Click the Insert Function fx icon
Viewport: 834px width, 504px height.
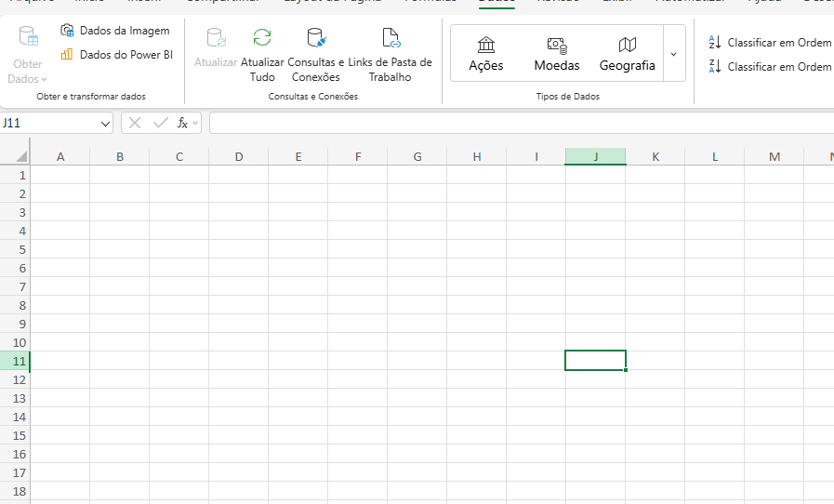point(182,124)
